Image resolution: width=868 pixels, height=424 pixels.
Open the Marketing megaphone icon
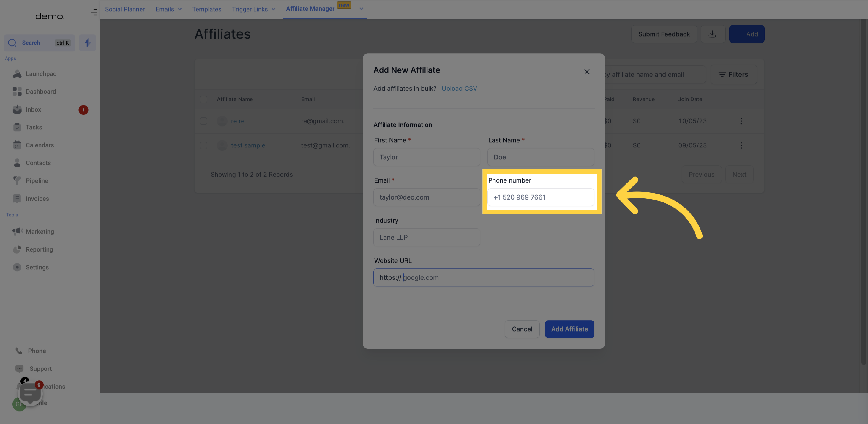click(18, 231)
